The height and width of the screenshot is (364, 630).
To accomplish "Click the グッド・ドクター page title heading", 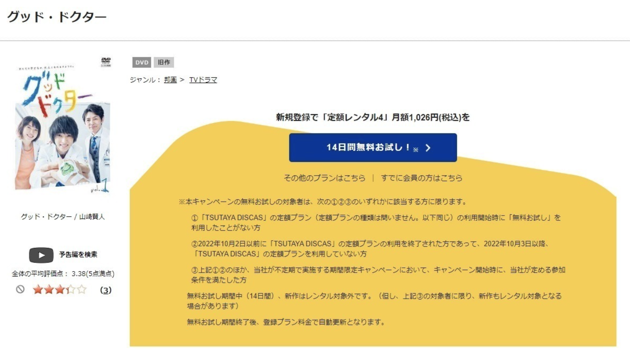I will click(x=56, y=17).
